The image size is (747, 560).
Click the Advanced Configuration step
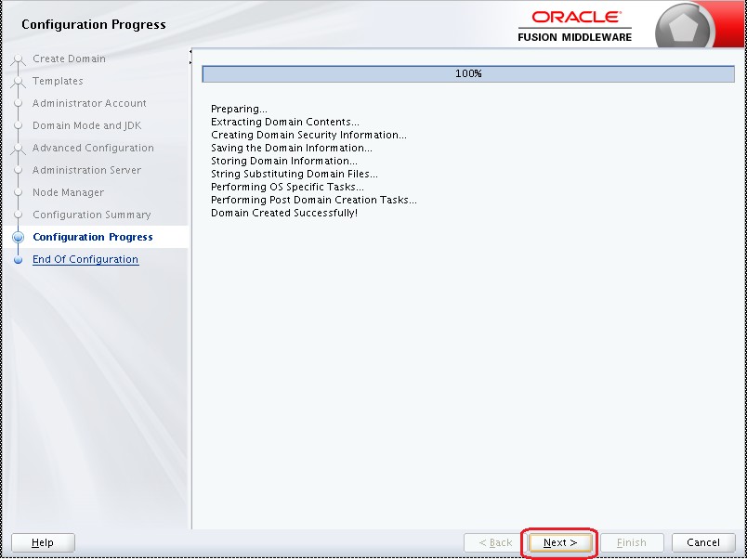point(93,148)
